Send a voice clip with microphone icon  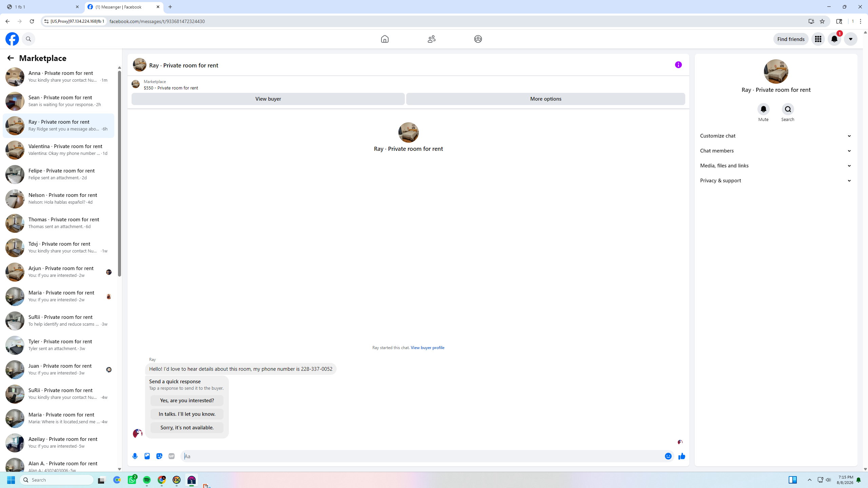[135, 456]
